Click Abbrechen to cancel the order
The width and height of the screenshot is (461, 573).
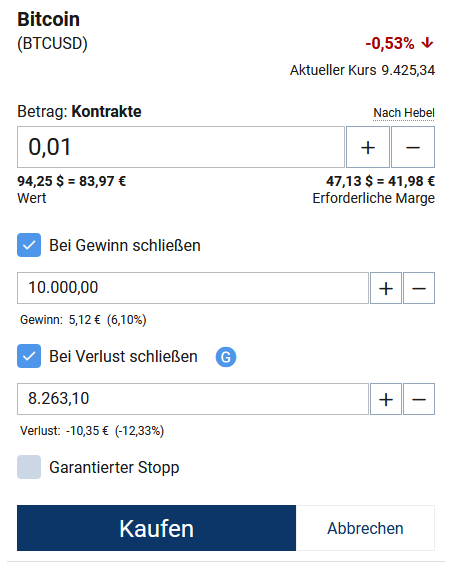pos(365,528)
